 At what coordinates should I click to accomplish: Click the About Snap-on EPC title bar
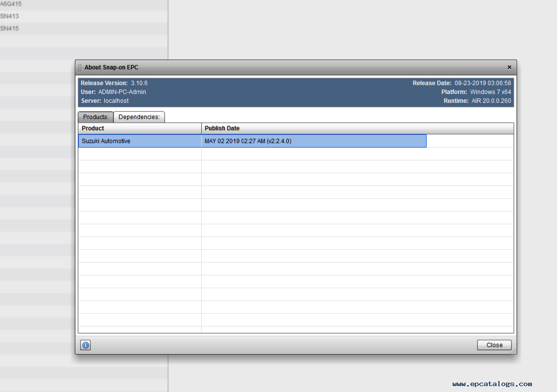coord(296,67)
